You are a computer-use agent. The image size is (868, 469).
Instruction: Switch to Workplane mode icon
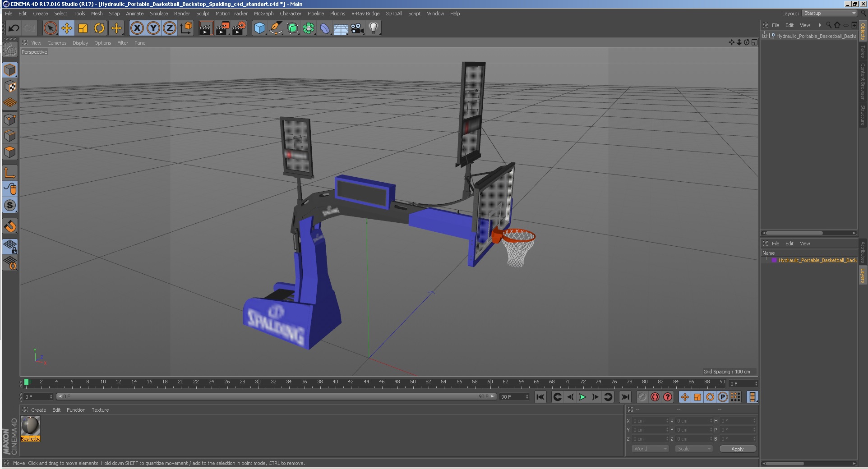(x=10, y=102)
